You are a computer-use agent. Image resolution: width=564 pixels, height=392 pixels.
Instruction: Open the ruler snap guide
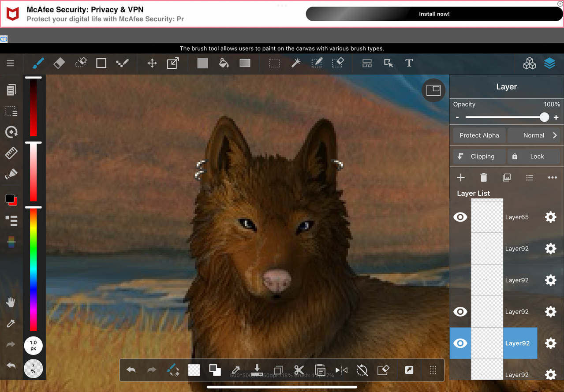11,153
